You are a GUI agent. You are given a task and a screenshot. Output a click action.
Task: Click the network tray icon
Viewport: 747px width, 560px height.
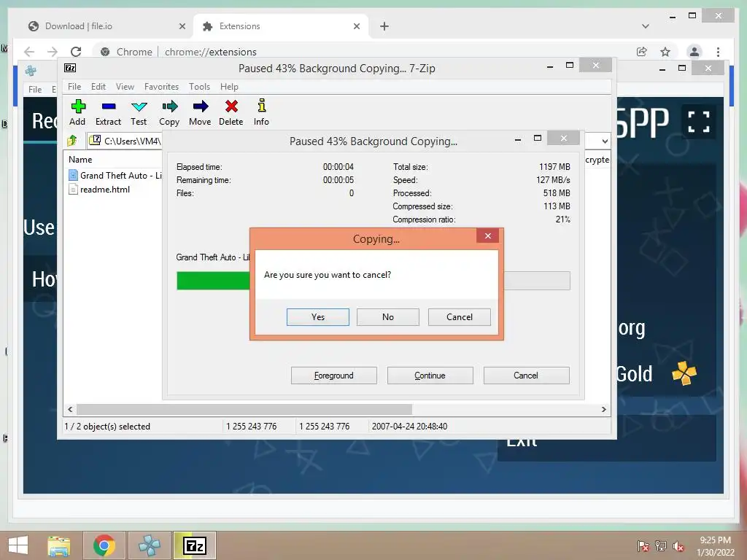point(661,546)
